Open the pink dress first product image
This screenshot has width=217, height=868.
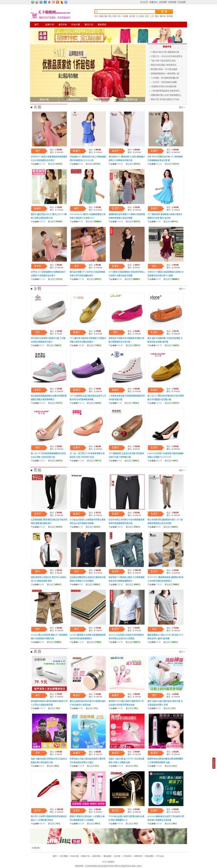[x=49, y=129]
